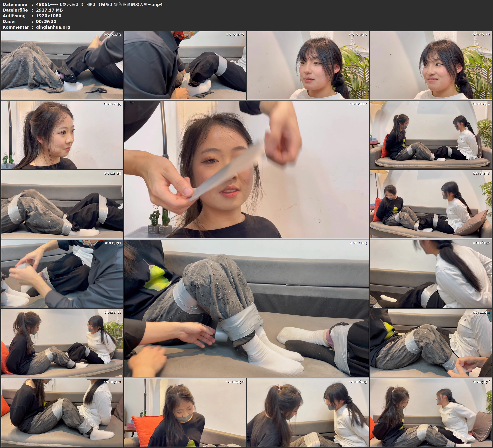The height and width of the screenshot is (448, 493).
Task: Select the 00:21:44 thumbnail
Action: pos(431,343)
